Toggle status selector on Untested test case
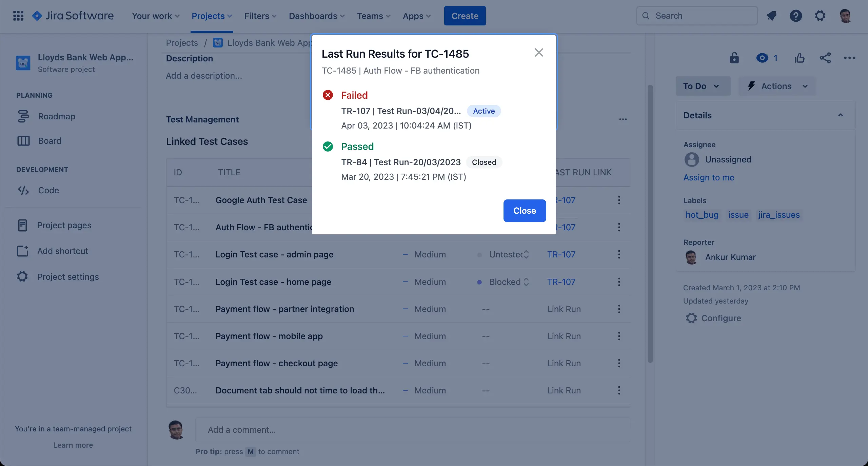Image resolution: width=868 pixels, height=466 pixels. [x=526, y=254]
